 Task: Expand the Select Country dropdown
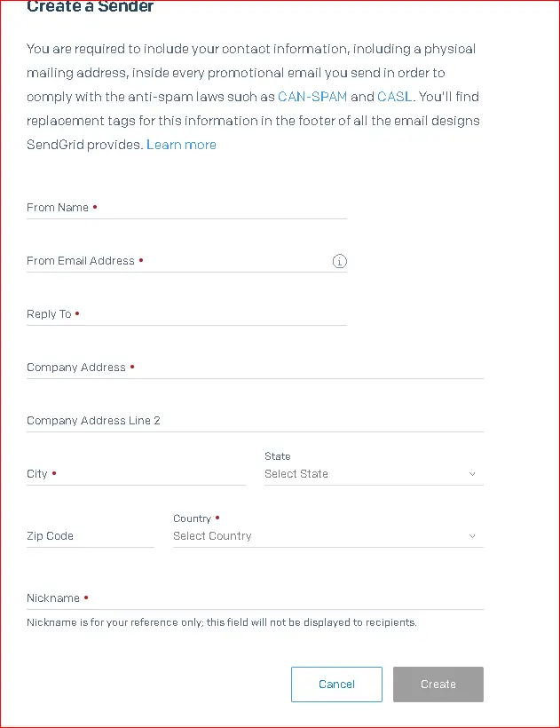tap(328, 536)
